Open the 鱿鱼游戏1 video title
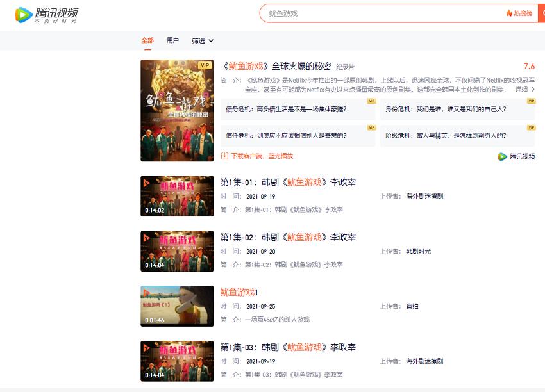This screenshot has width=545, height=392. [239, 292]
